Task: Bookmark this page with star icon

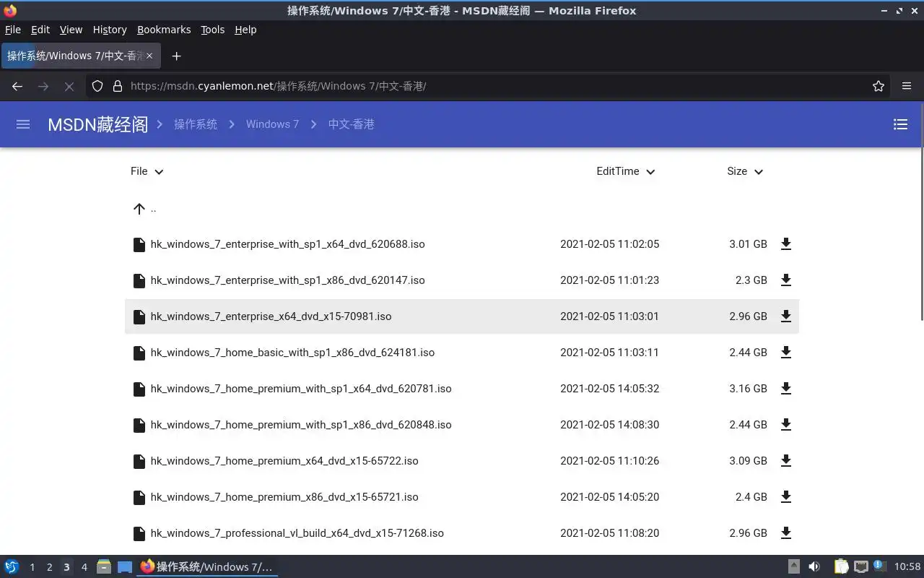Action: coord(879,86)
